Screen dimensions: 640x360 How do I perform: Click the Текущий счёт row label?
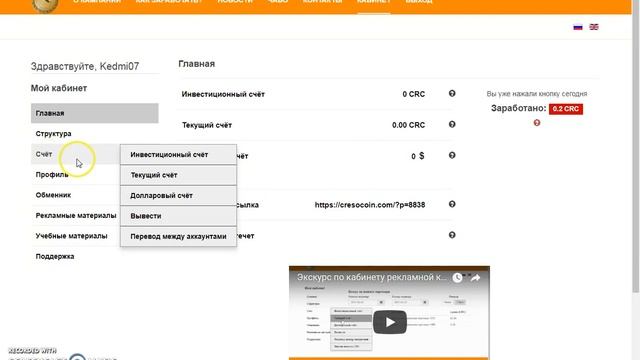click(x=207, y=125)
